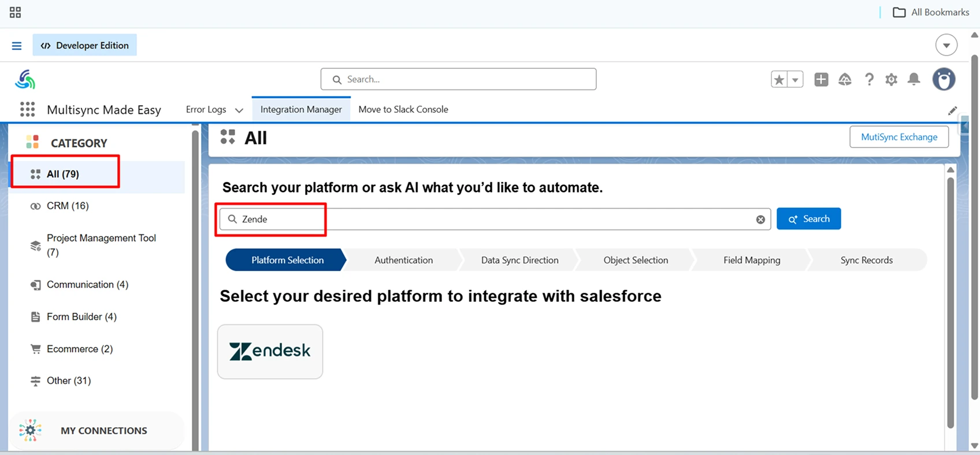The width and height of the screenshot is (980, 455).
Task: Go to the Sync Records step
Action: (866, 260)
